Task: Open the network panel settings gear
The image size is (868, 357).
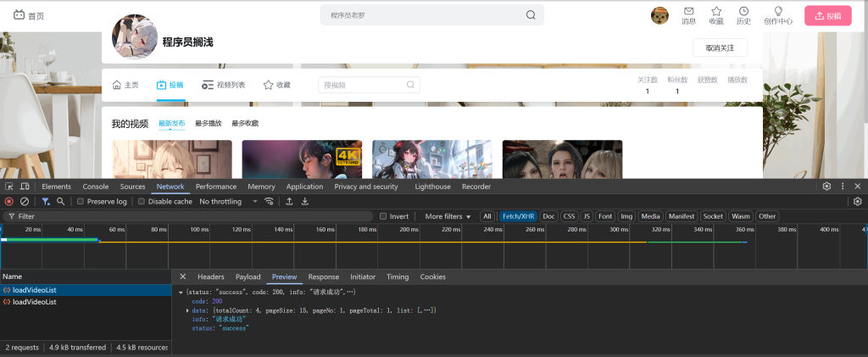Action: point(857,202)
